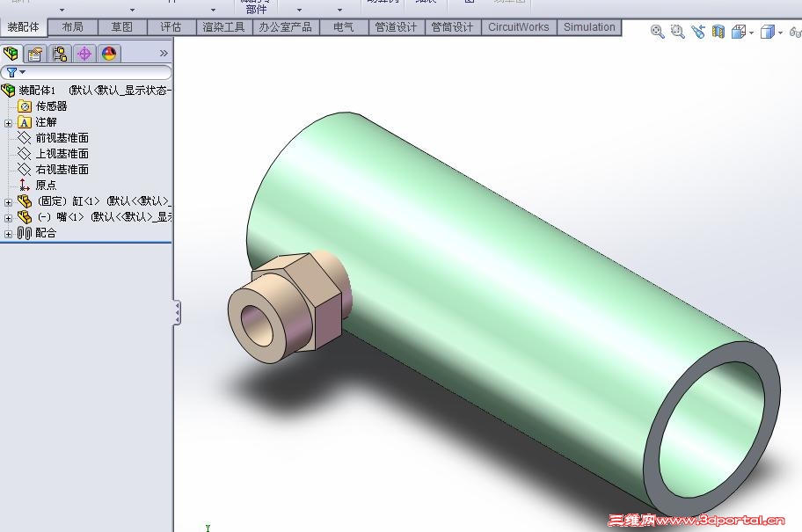Image resolution: width=802 pixels, height=532 pixels.
Task: Switch to the 渲染工具 ribbon tab
Action: pos(224,27)
